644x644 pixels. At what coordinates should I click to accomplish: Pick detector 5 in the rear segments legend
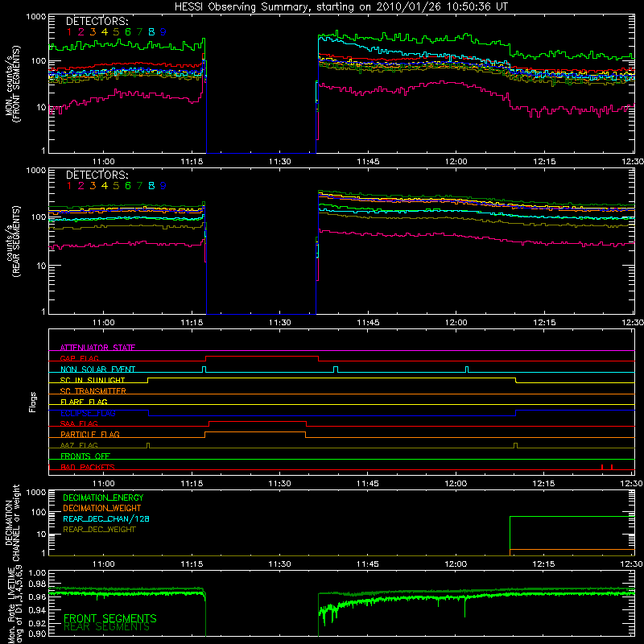coord(116,186)
